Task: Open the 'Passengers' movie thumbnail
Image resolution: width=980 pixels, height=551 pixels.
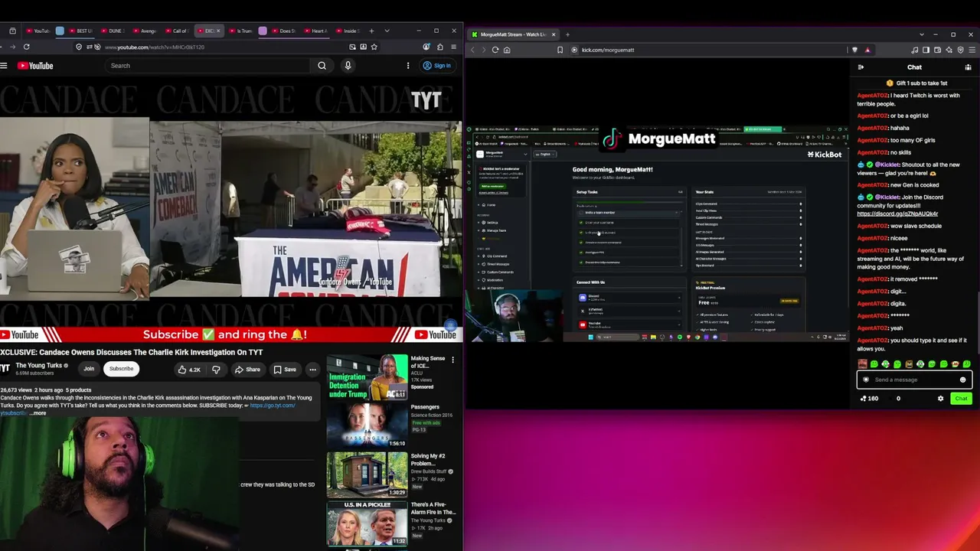Action: click(367, 426)
